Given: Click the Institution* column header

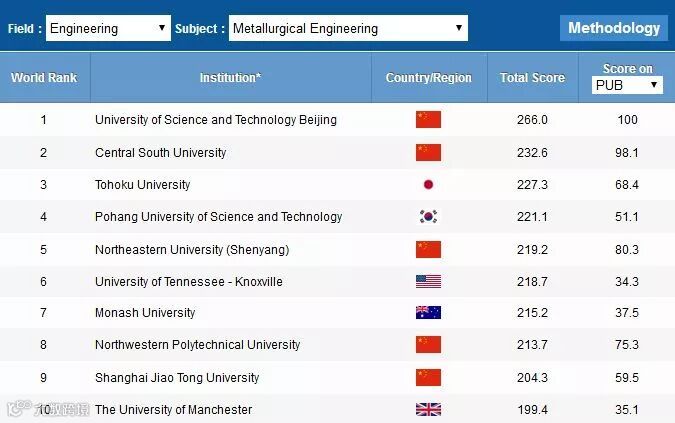Looking at the screenshot, I should point(230,77).
